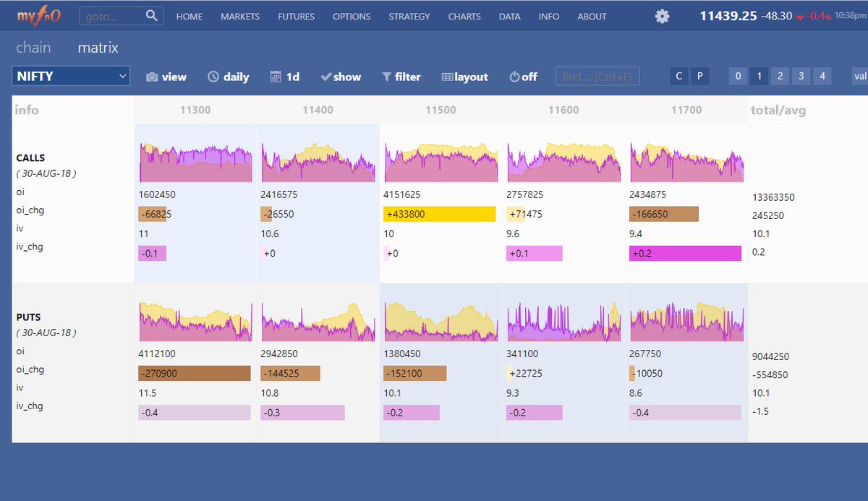Open the HOME menu
The height and width of the screenshot is (501, 868).
coord(190,16)
